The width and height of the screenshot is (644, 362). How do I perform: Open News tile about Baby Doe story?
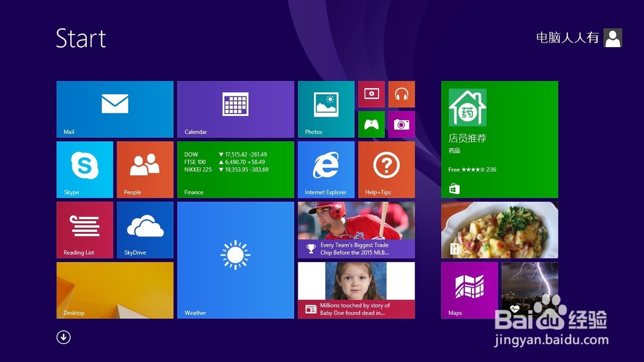(x=357, y=291)
